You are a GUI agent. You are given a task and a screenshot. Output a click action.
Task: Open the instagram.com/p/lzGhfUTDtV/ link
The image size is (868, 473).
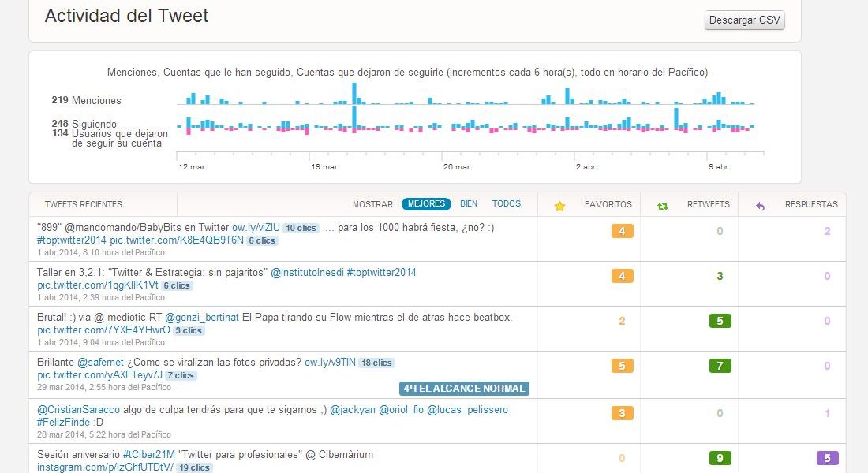[x=104, y=467]
